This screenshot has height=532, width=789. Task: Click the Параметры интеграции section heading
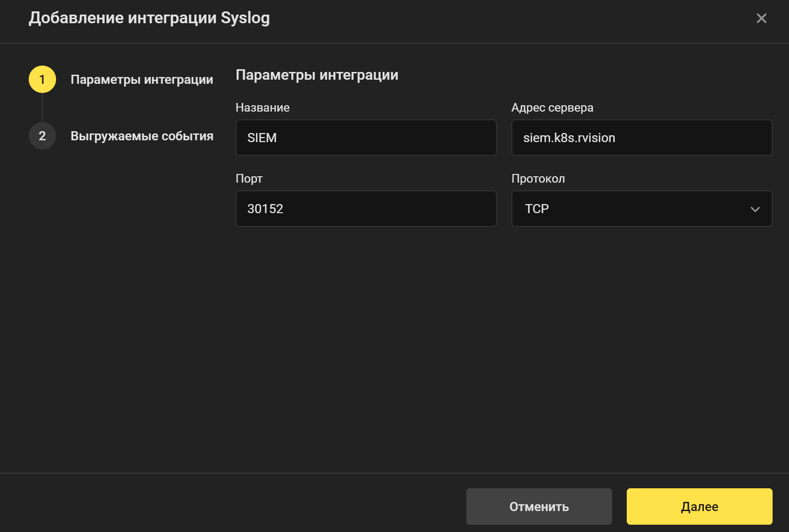click(316, 75)
